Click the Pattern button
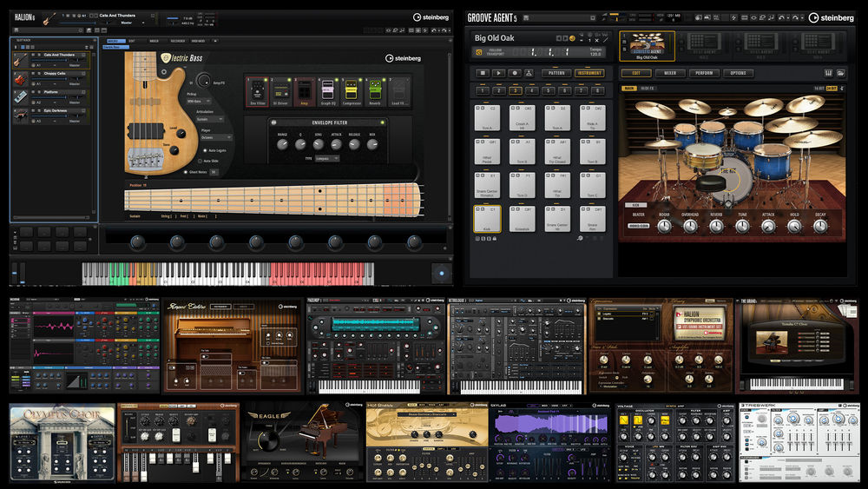The width and height of the screenshot is (868, 489). point(556,73)
